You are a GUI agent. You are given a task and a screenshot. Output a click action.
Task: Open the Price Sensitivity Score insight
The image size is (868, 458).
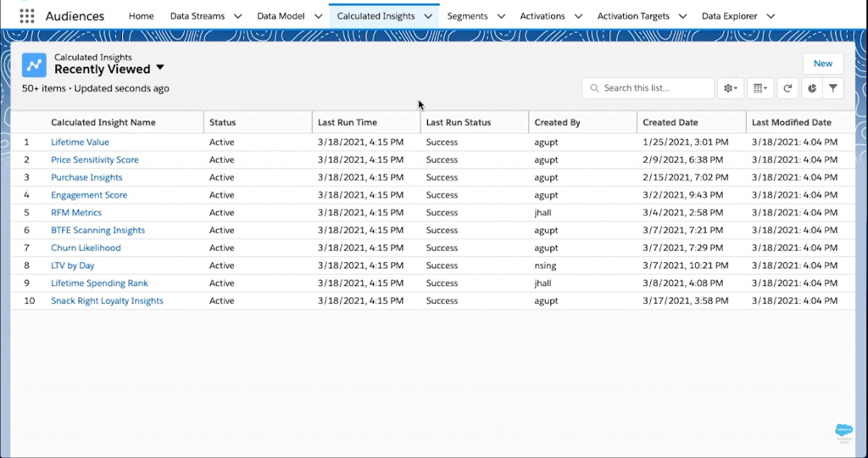point(95,159)
